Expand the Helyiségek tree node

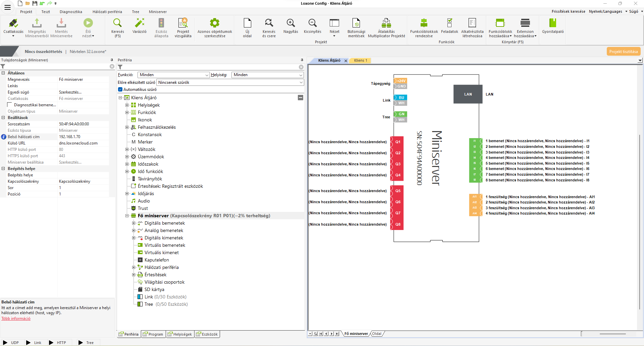[x=127, y=105]
